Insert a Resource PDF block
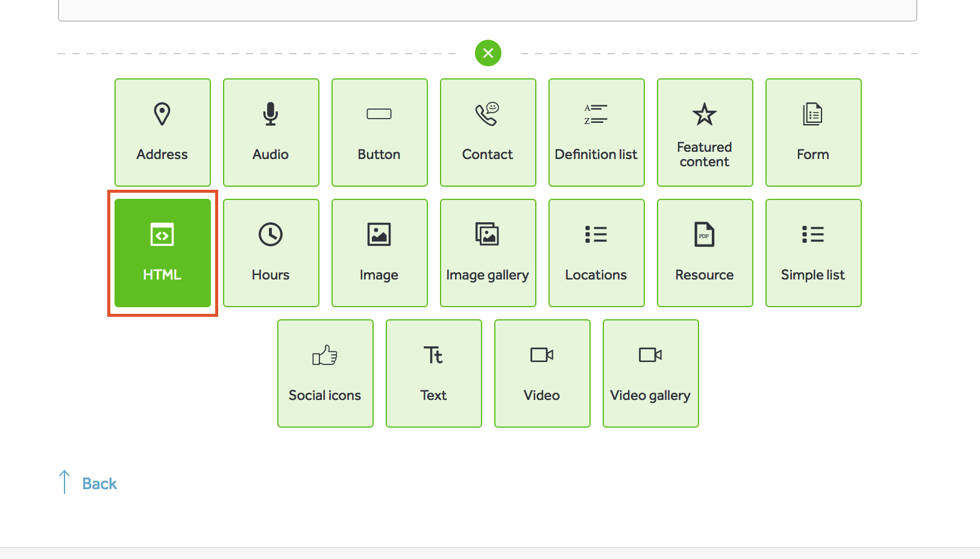This screenshot has height=559, width=980. pyautogui.click(x=705, y=253)
